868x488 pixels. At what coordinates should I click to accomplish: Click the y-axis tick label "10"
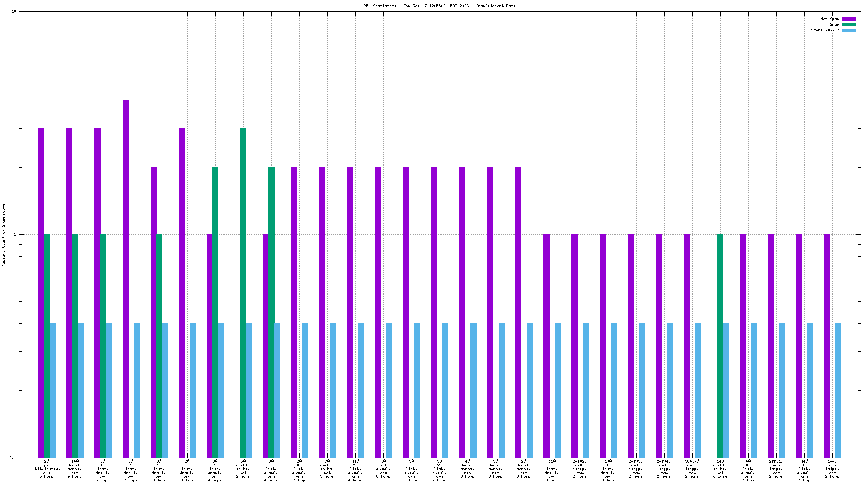[14, 12]
